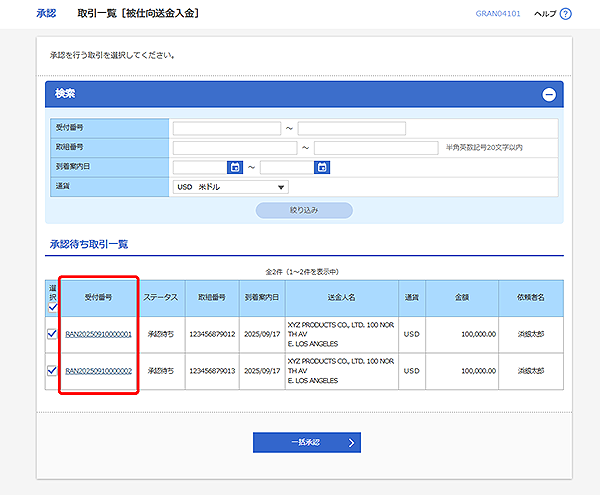Image resolution: width=600 pixels, height=495 pixels.
Task: Click the ステータス column header
Action: pyautogui.click(x=161, y=297)
